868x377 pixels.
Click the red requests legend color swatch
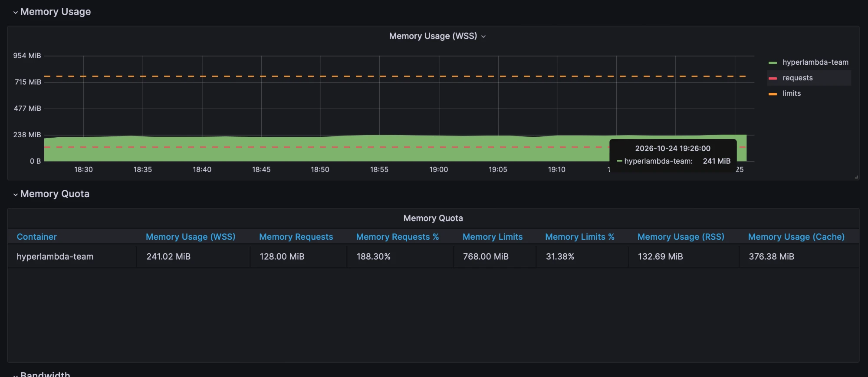tap(773, 78)
